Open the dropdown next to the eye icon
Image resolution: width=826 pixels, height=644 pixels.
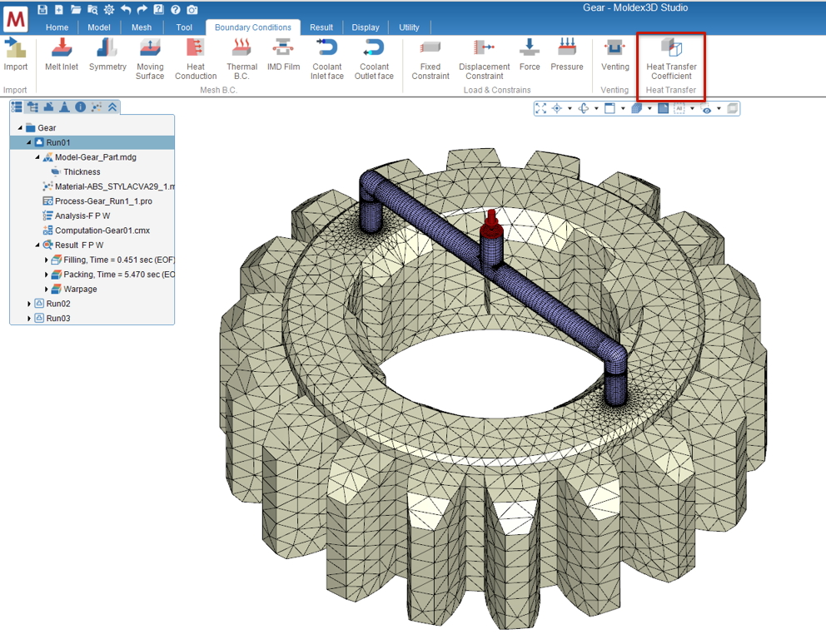coord(719,108)
